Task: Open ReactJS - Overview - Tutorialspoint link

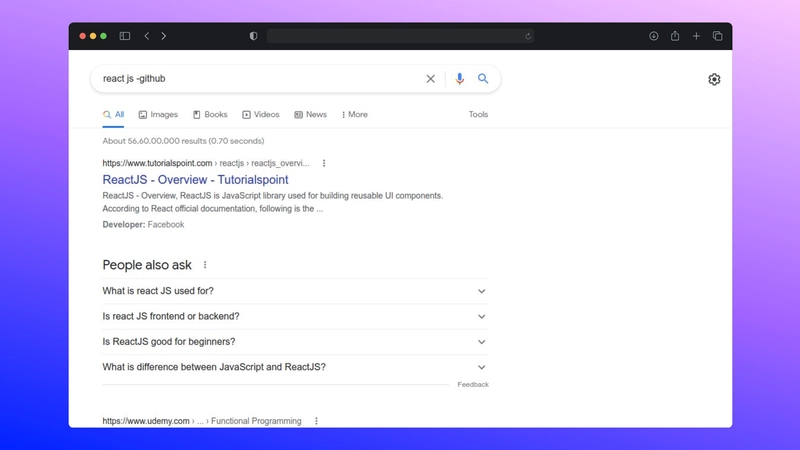Action: (x=195, y=180)
